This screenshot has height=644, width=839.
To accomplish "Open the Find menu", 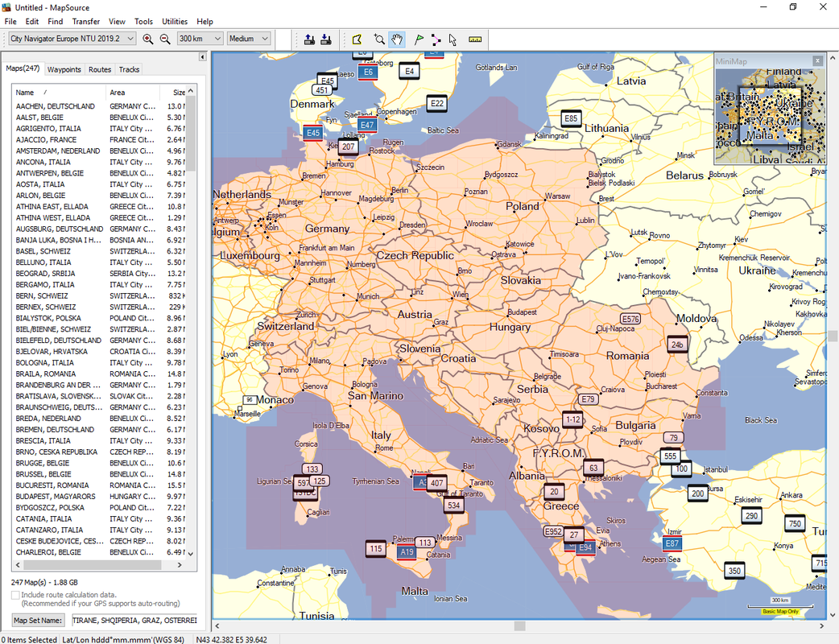I will click(x=55, y=22).
